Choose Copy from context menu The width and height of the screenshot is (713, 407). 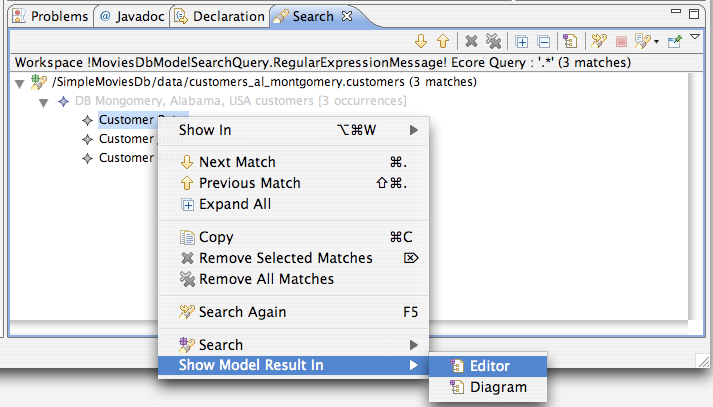click(x=293, y=237)
